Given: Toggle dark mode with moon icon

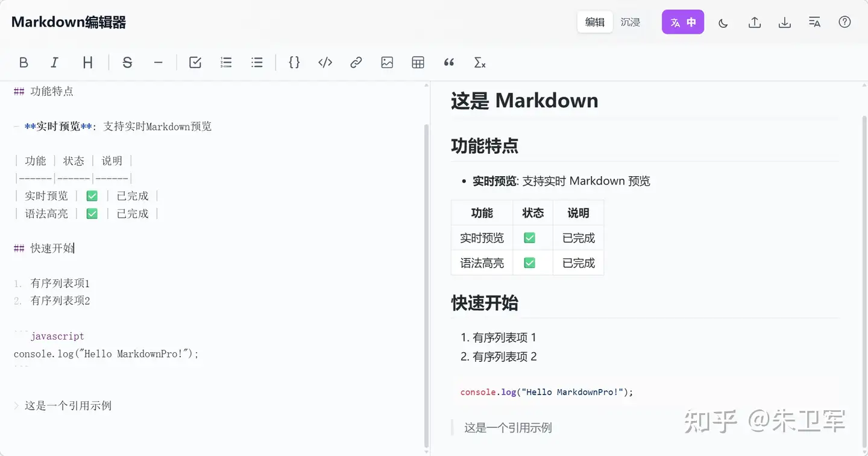Looking at the screenshot, I should click(723, 22).
